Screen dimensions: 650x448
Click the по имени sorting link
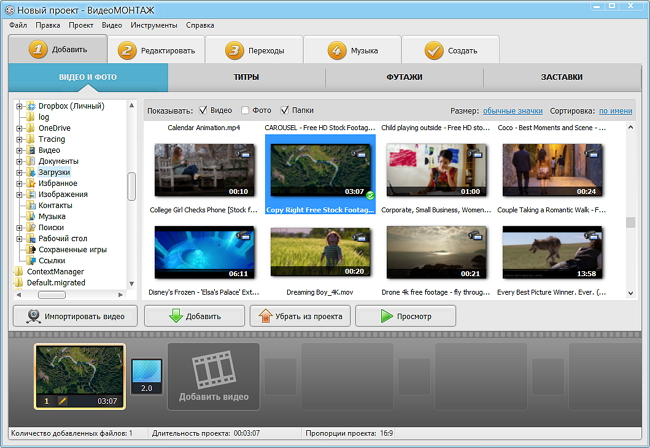click(x=616, y=111)
